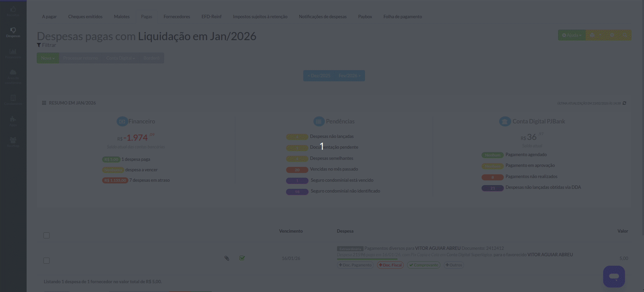Open Condomínio in the sidebar
Viewport: 644px width, 292px height.
click(x=13, y=100)
